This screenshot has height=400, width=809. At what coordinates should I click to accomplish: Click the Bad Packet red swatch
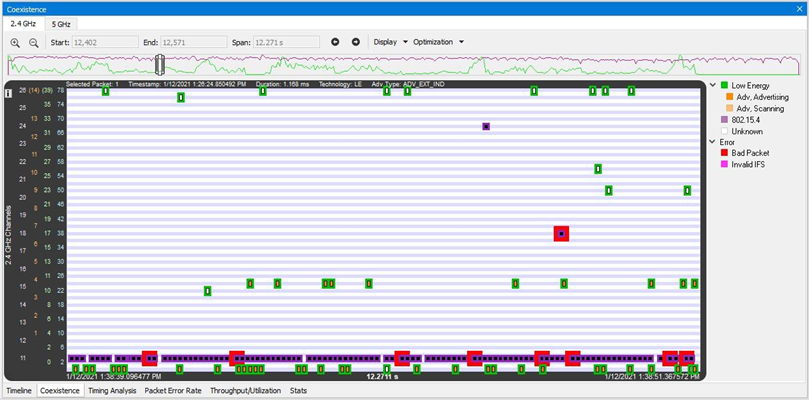pos(725,153)
